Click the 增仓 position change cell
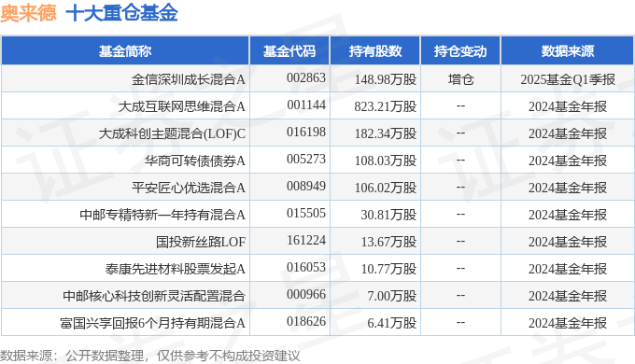Viewport: 635px width, 364px height. click(x=461, y=79)
